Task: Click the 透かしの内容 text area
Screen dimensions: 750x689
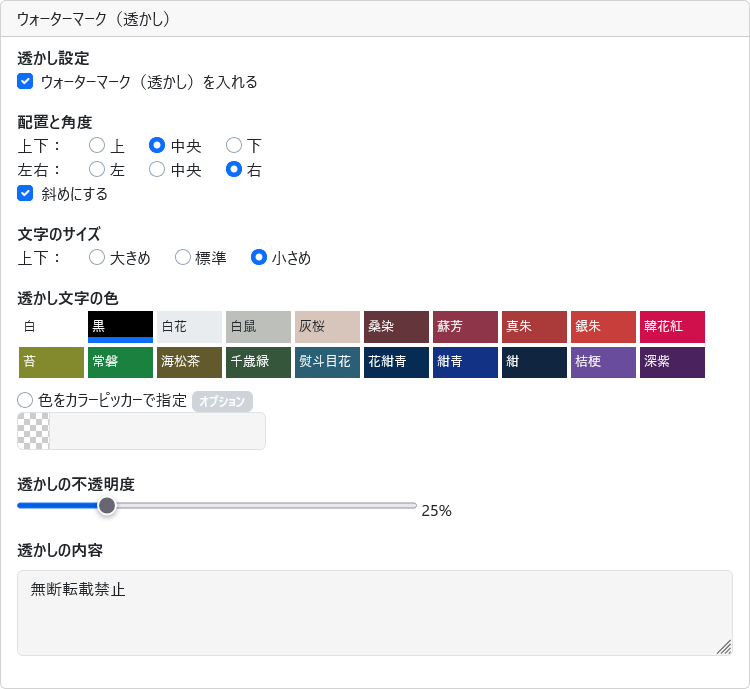Action: [x=374, y=612]
